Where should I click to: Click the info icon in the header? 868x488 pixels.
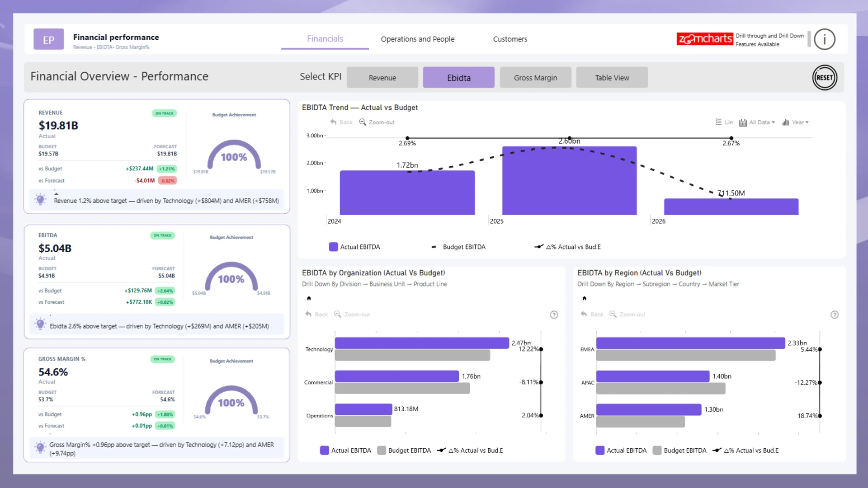[x=824, y=39]
